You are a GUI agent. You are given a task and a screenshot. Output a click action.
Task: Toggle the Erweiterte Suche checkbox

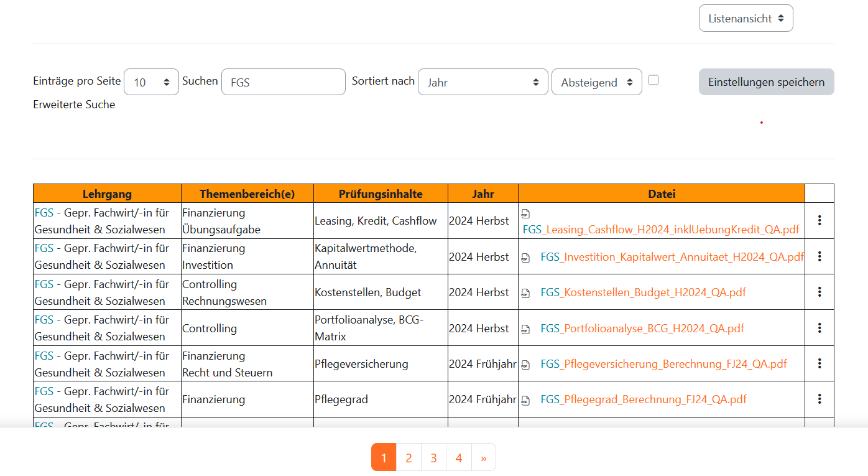653,80
